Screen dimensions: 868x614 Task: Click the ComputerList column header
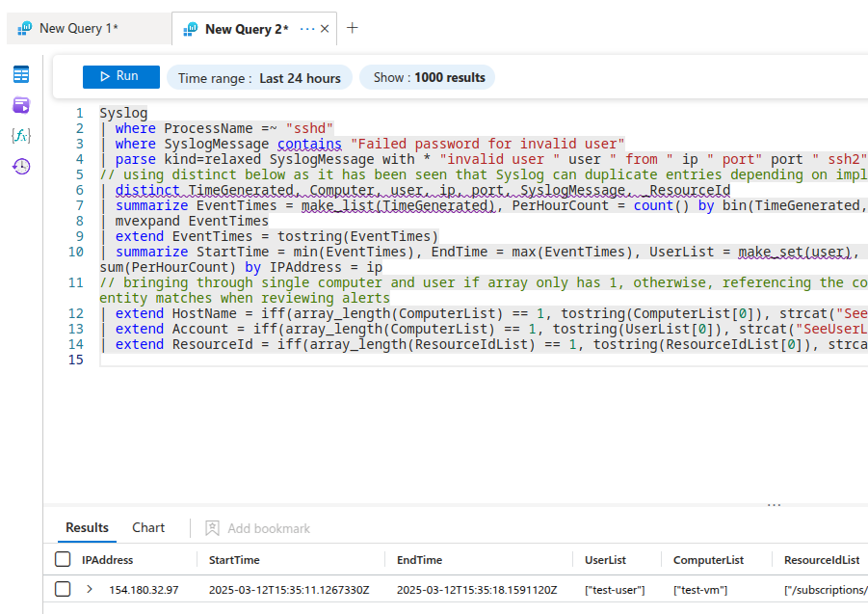coord(708,560)
